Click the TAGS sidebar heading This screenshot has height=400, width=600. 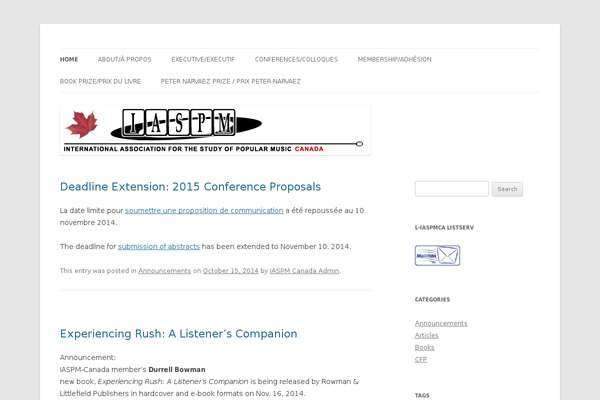pyautogui.click(x=422, y=395)
